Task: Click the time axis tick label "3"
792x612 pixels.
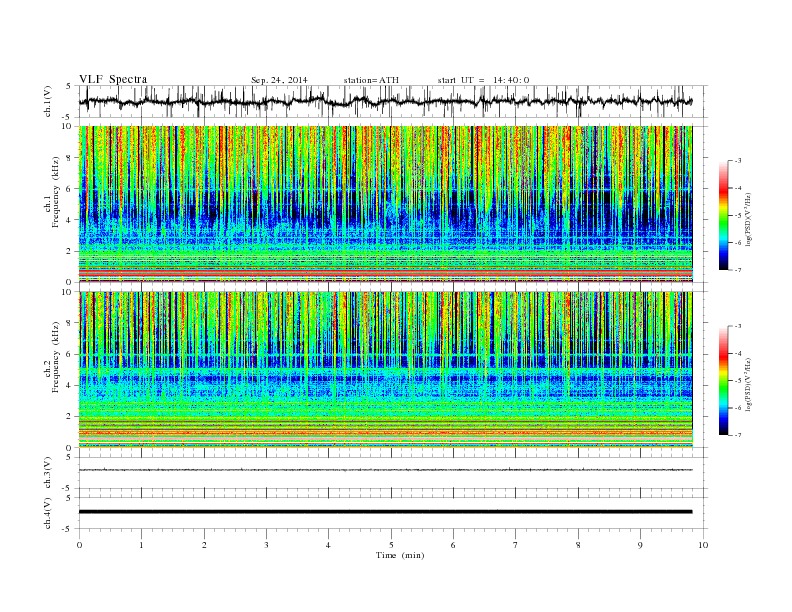Action: (x=266, y=545)
